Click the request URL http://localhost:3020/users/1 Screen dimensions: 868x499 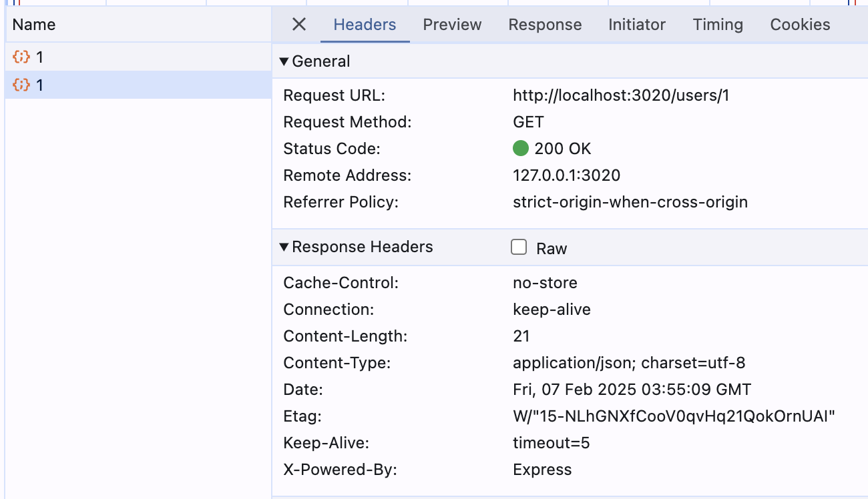(x=621, y=95)
